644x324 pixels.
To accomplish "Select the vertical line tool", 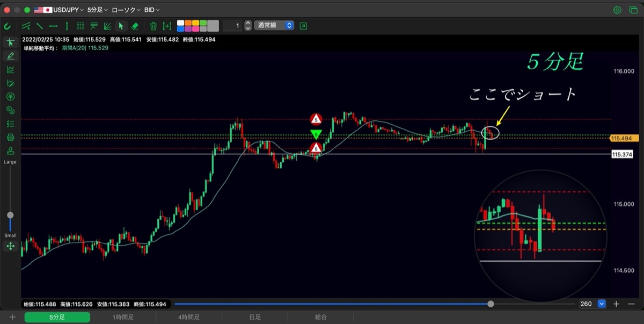I will click(67, 26).
